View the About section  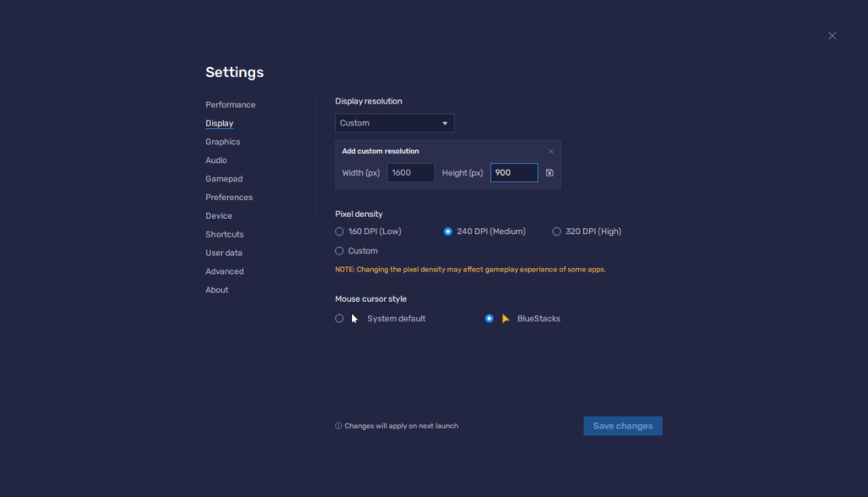coord(216,289)
